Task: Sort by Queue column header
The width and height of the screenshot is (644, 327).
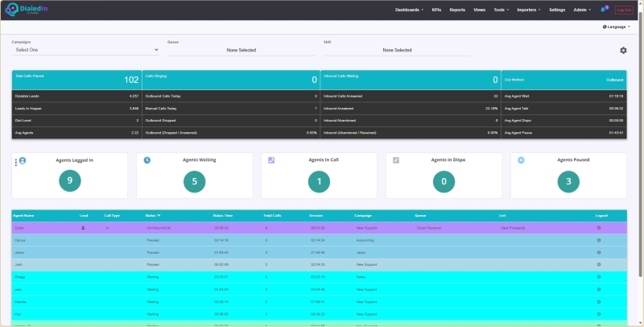Action: [x=420, y=216]
